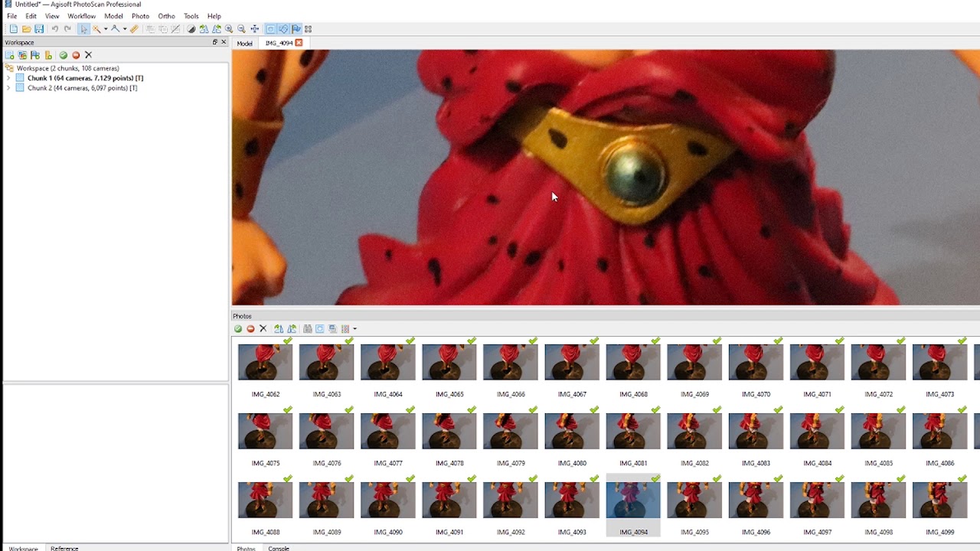This screenshot has width=980, height=551.
Task: Add a scale bar from the Workspace toolbar
Action: pyautogui.click(x=48, y=55)
